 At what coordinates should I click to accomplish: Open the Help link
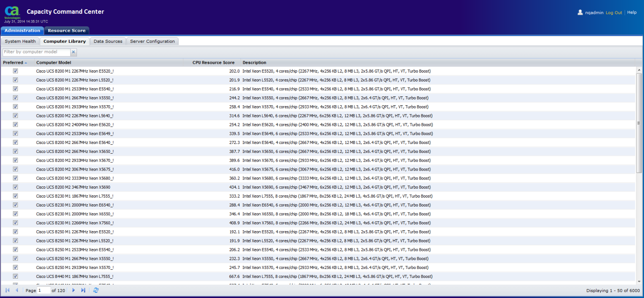point(632,13)
